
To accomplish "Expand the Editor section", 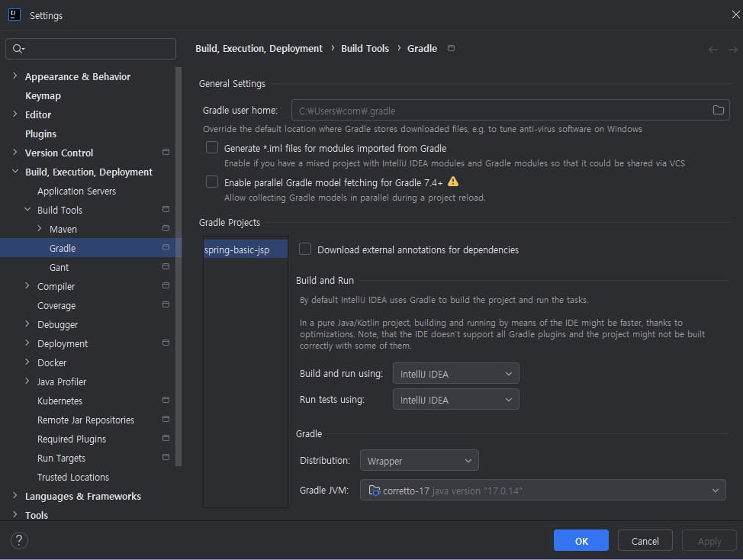I will tap(14, 114).
